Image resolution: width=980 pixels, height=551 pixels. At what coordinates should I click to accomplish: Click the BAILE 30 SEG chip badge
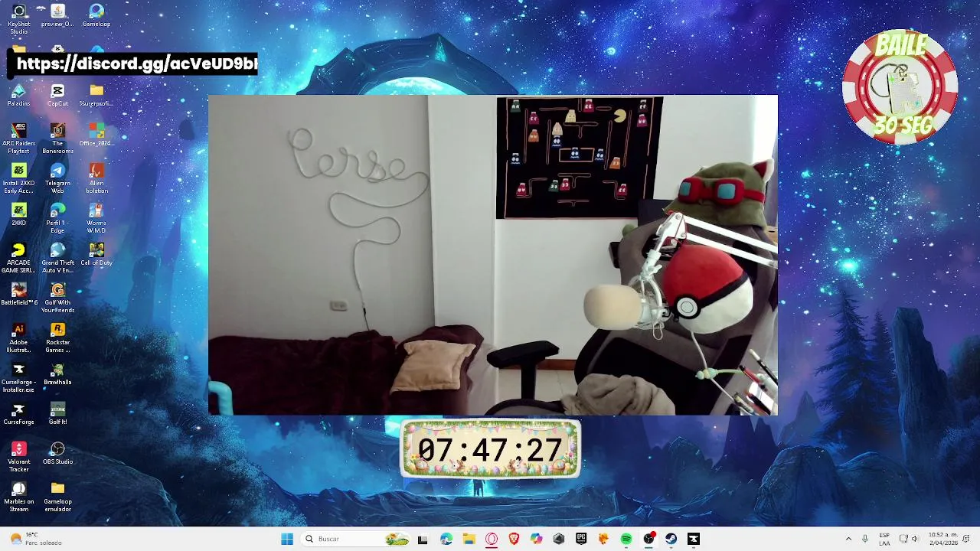coord(900,86)
